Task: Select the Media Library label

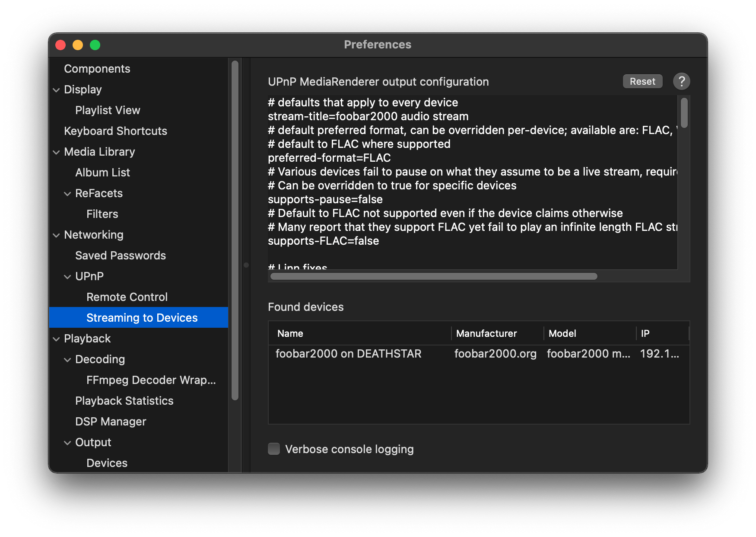Action: click(x=99, y=152)
